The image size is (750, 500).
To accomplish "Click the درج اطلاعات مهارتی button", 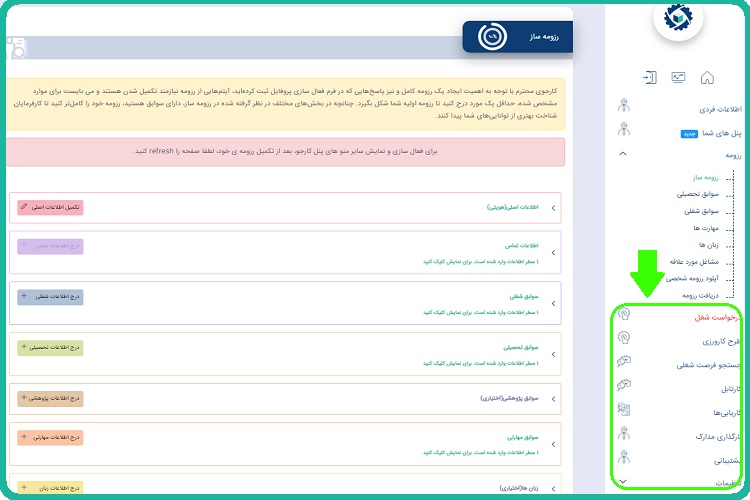I will [x=50, y=437].
